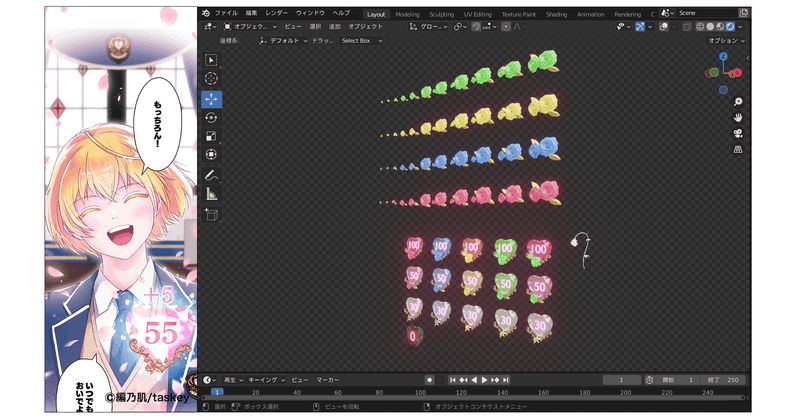Click the red X axis on the gizmo
Viewport: 800px width, 419px height.
tap(737, 73)
